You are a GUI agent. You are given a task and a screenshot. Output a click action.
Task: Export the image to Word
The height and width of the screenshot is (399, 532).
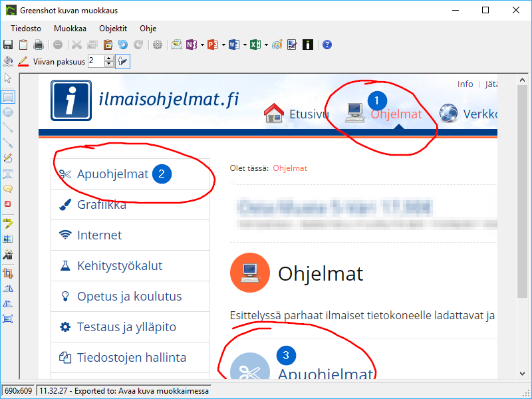coord(234,45)
